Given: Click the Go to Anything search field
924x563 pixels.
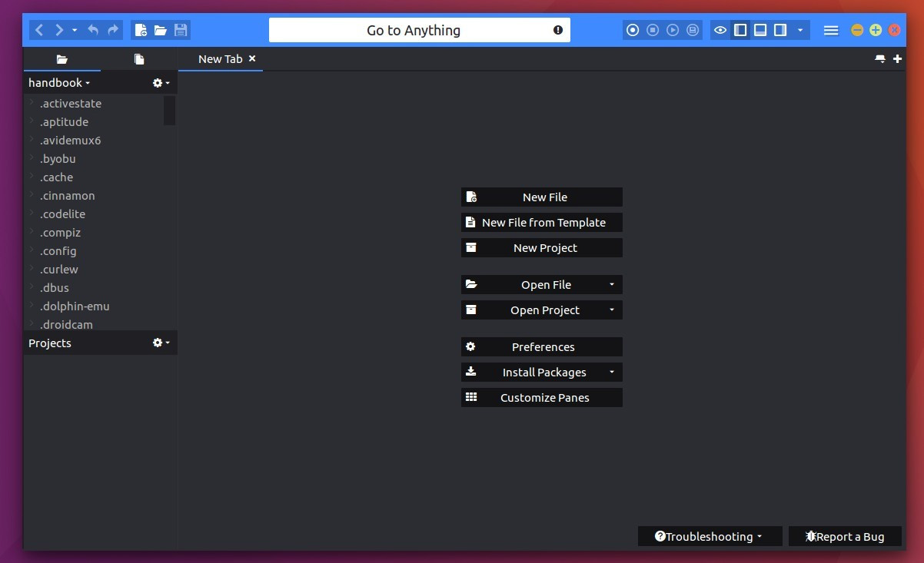Looking at the screenshot, I should point(414,31).
